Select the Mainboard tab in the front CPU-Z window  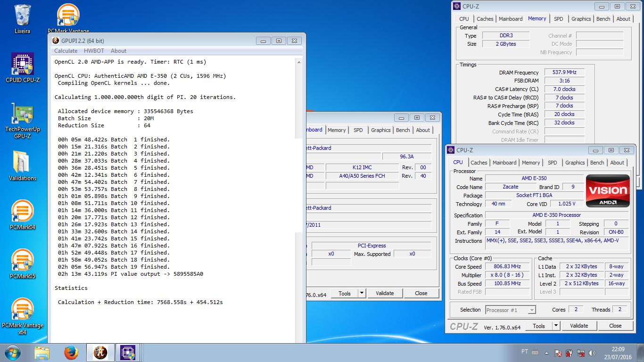(504, 163)
